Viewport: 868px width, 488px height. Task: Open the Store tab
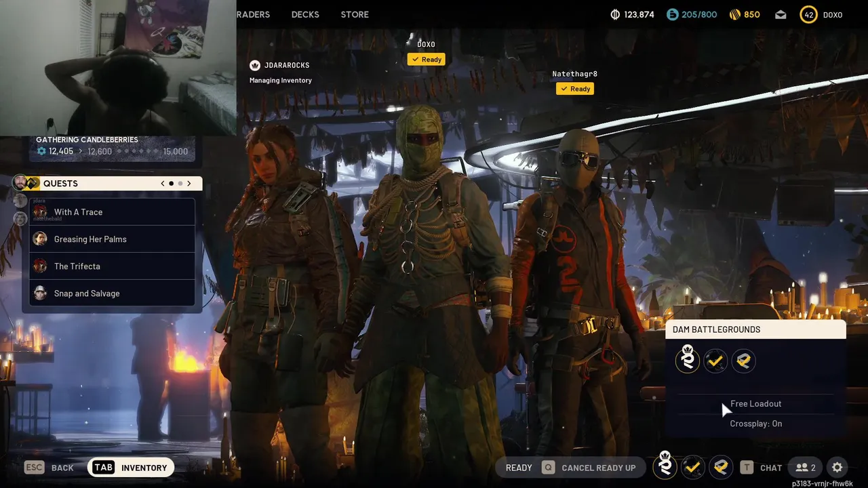[355, 14]
